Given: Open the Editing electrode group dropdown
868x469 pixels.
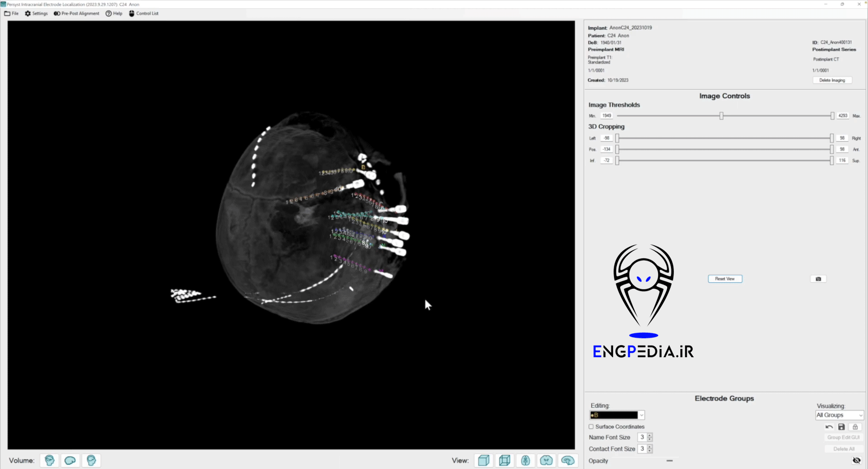Looking at the screenshot, I should click(617, 415).
